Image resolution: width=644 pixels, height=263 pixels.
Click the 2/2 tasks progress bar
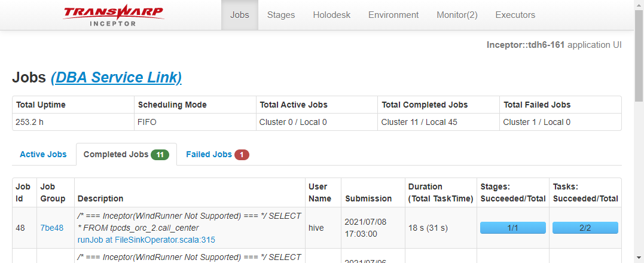pyautogui.click(x=585, y=228)
